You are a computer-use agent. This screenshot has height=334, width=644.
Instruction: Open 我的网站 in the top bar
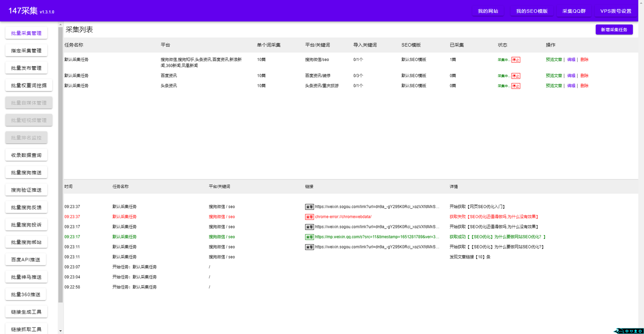point(488,11)
